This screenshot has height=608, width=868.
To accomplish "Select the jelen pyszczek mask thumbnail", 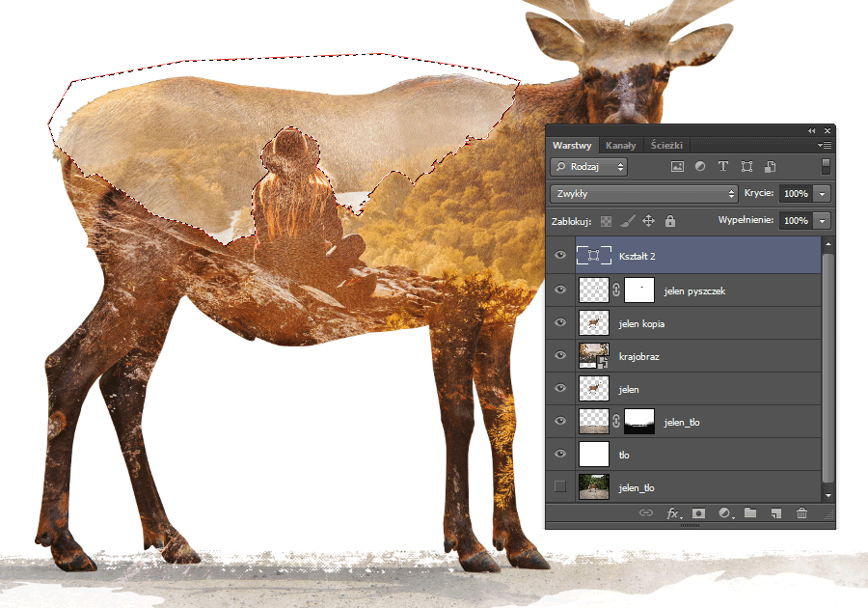I will click(x=639, y=290).
